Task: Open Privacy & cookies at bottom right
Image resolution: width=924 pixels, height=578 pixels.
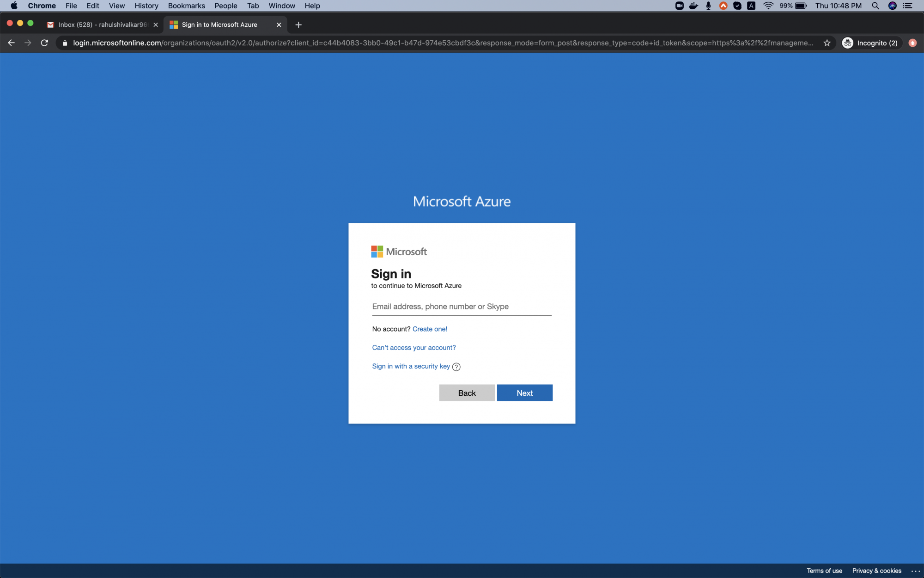Action: pyautogui.click(x=876, y=571)
